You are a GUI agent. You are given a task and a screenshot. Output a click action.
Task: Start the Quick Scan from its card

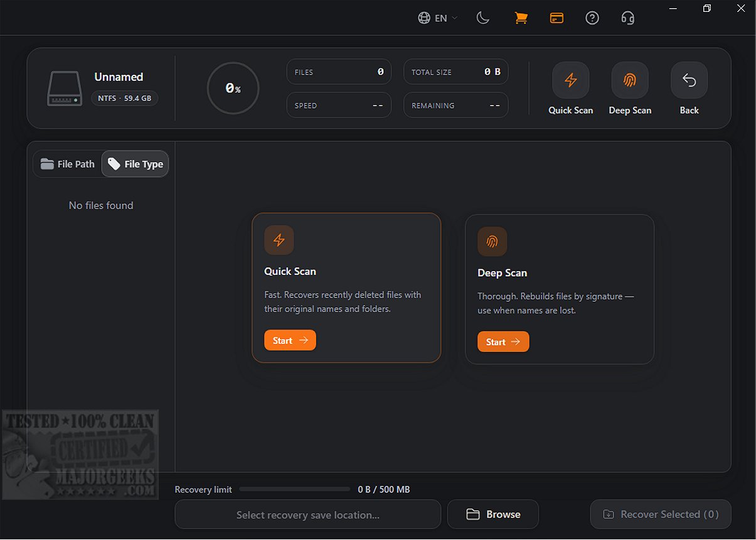click(x=290, y=340)
